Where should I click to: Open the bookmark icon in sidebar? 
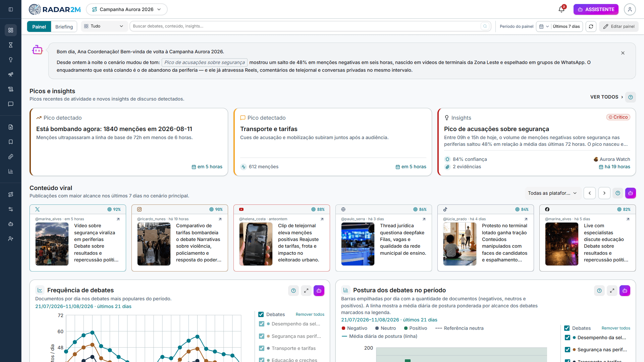[11, 142]
